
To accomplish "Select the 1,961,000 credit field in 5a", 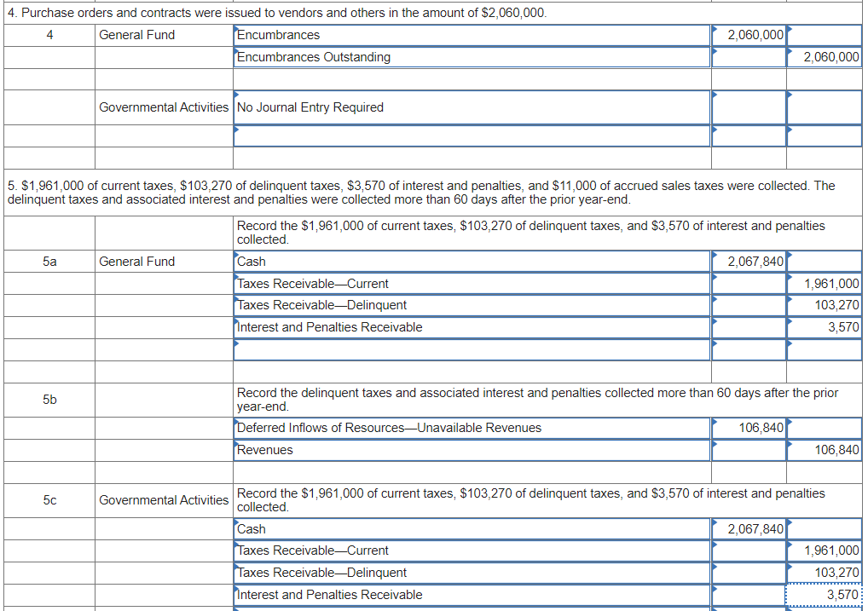I will pos(824,283).
